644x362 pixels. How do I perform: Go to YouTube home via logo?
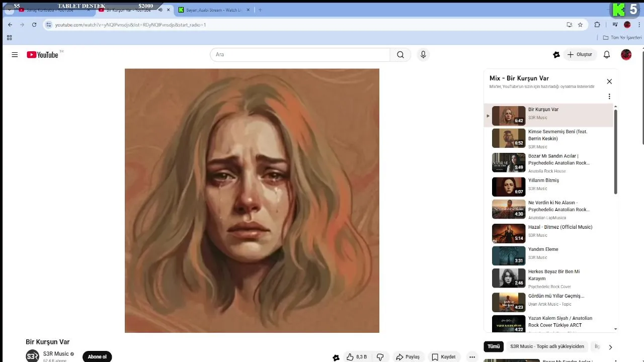43,55
